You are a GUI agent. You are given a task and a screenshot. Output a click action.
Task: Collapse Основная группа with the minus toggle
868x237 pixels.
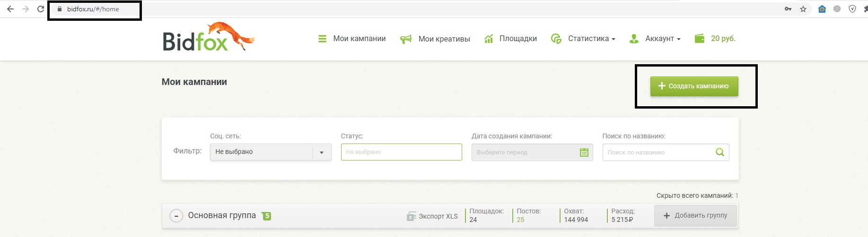coord(176,216)
